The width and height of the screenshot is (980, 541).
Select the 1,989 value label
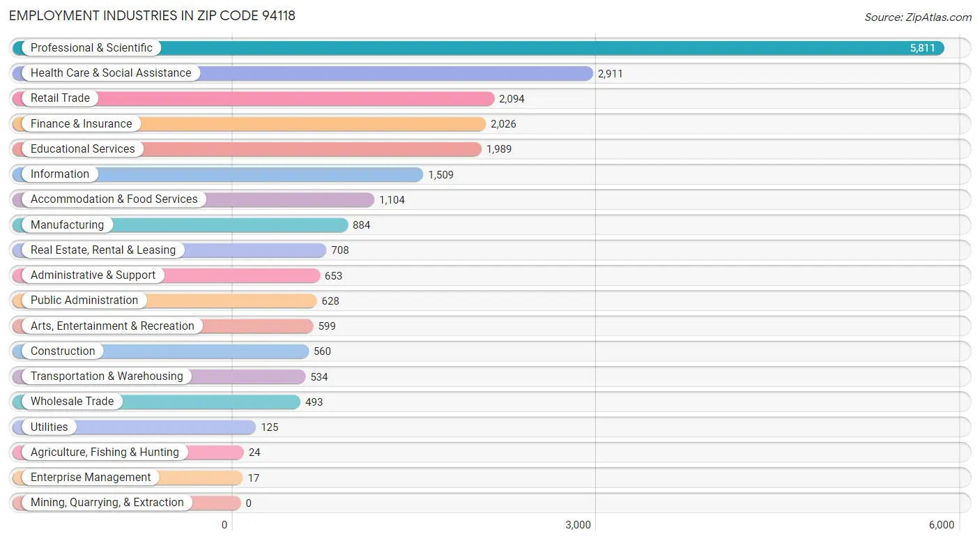(499, 150)
